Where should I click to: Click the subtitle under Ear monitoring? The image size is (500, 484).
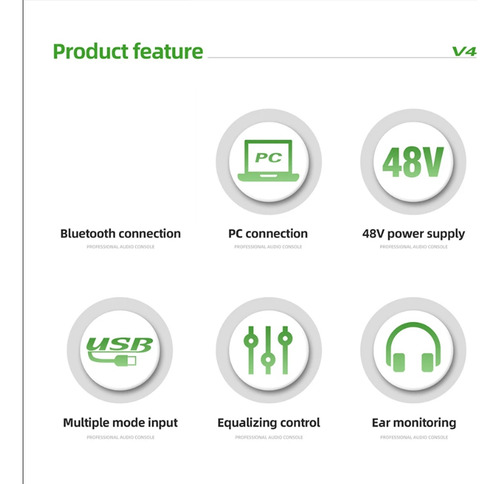tap(414, 437)
